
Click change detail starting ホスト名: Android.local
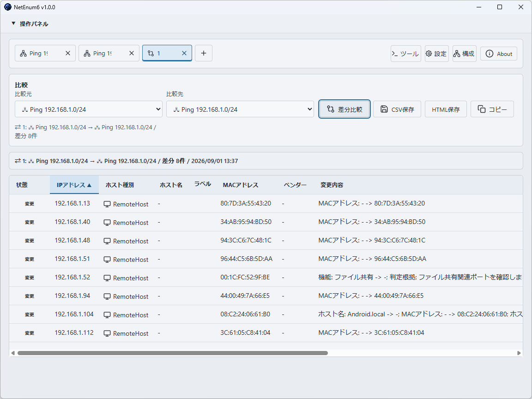pos(420,314)
